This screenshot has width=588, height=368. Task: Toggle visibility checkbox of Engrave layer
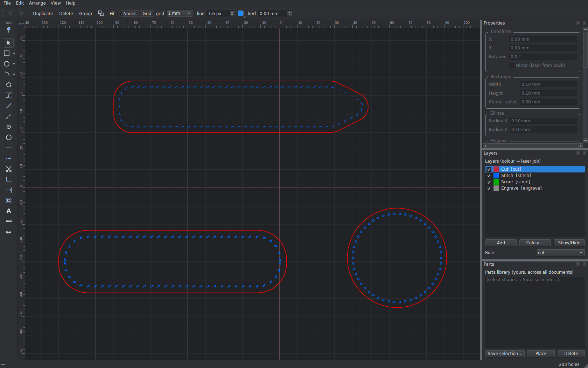(x=489, y=188)
